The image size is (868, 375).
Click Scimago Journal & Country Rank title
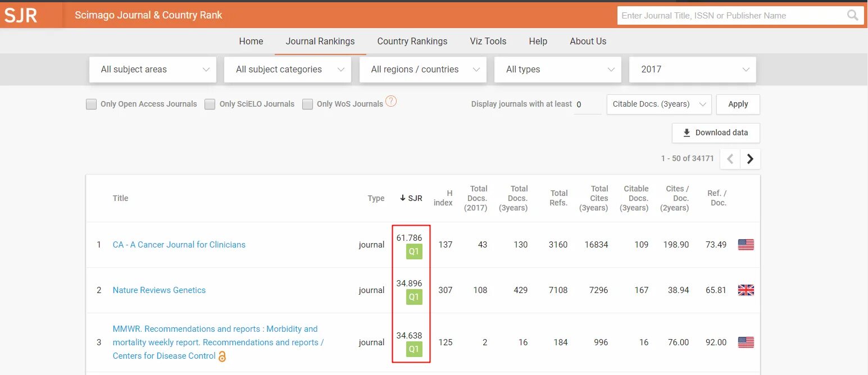click(149, 15)
